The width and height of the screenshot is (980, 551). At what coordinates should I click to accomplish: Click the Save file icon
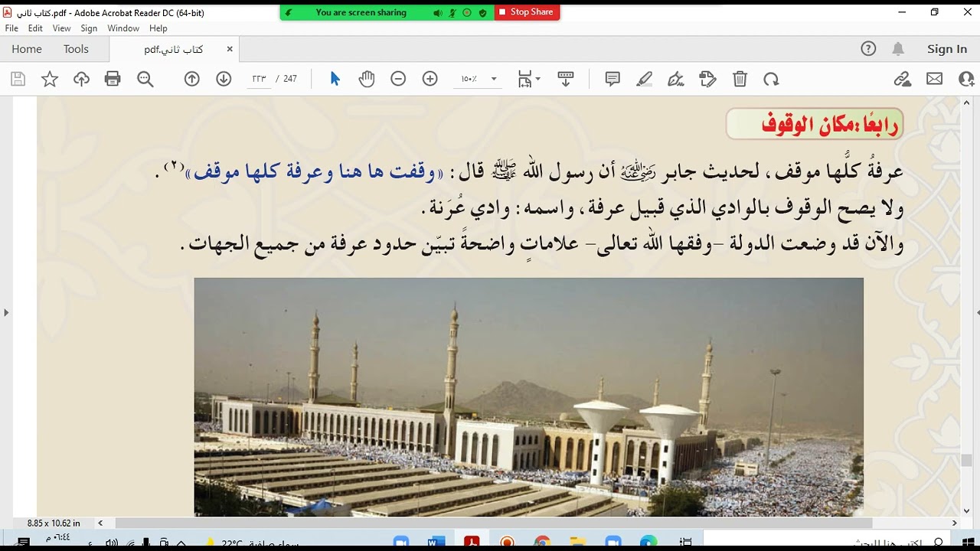[18, 79]
